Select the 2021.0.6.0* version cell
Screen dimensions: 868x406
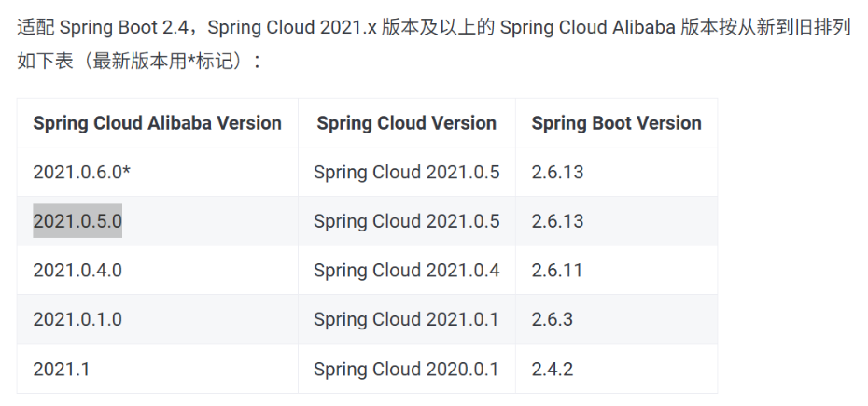click(157, 173)
